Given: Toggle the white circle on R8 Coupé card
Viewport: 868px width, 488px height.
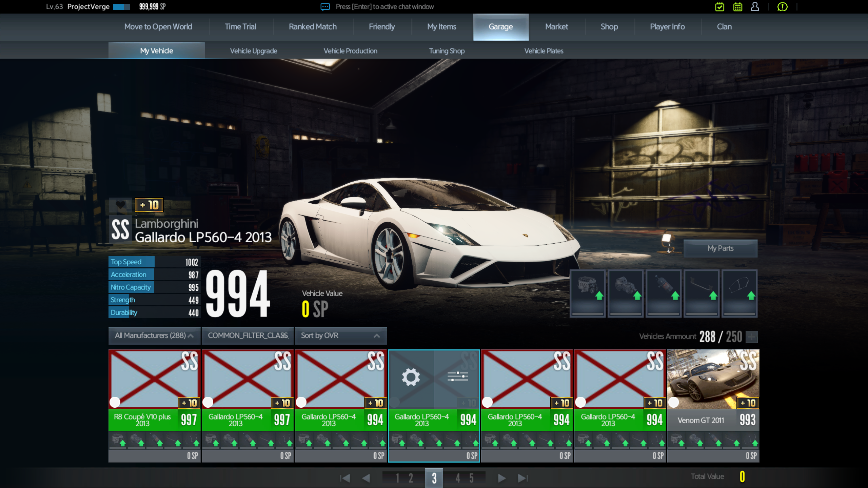Looking at the screenshot, I should click(115, 402).
